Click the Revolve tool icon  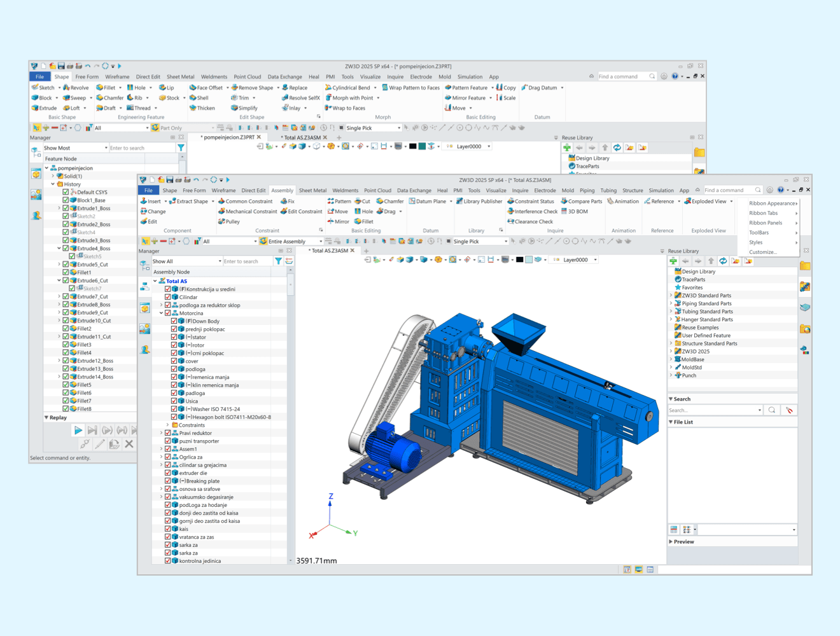[x=66, y=88]
